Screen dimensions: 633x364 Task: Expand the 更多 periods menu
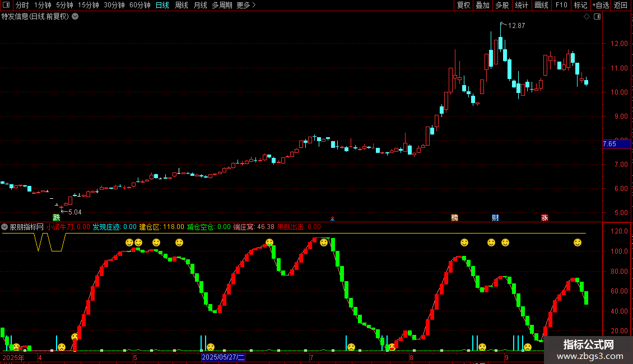click(246, 5)
